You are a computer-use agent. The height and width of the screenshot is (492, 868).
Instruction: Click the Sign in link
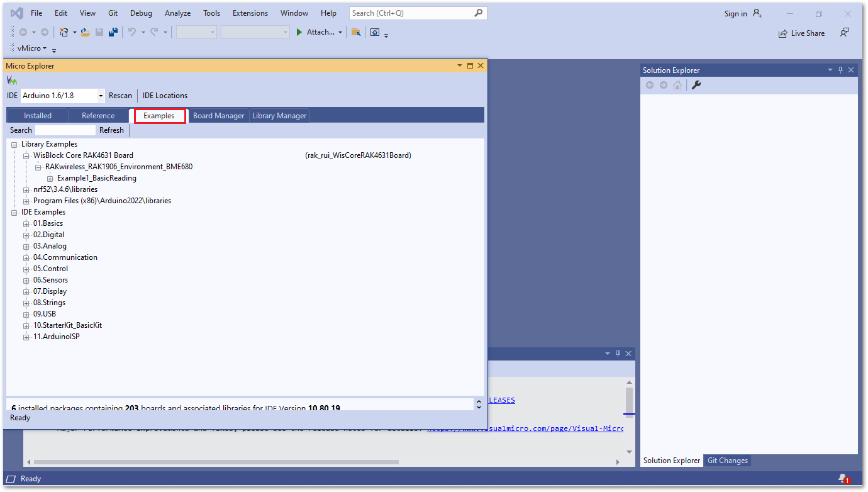[735, 14]
